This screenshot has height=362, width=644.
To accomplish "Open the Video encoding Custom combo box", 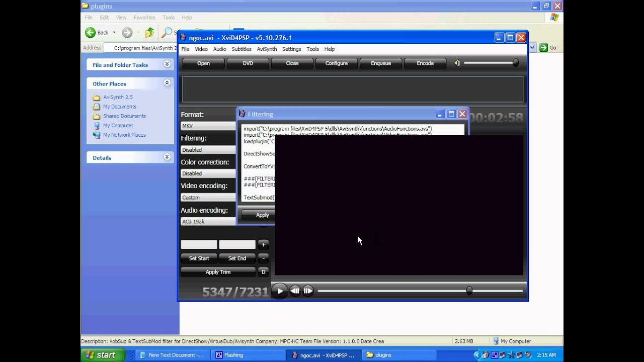I will tap(208, 198).
